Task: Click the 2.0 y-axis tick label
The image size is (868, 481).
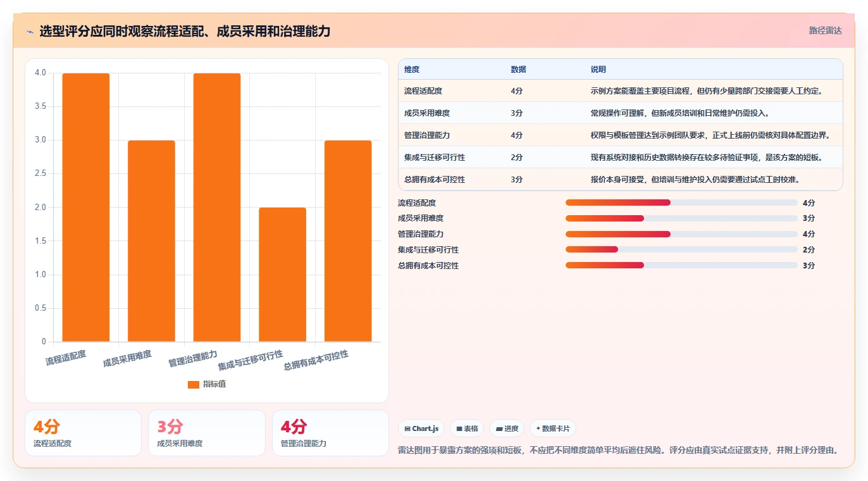Action: pyautogui.click(x=40, y=208)
